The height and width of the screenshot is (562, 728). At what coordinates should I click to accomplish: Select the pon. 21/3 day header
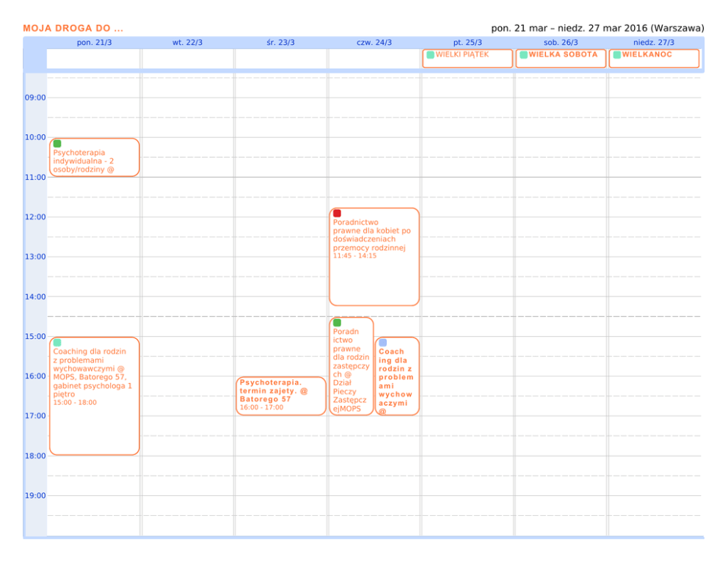94,43
